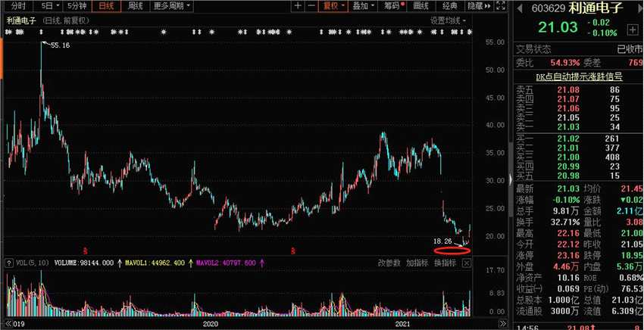Zoom out the chart with minus icon
This screenshot has width=644, height=330.
(311, 6)
